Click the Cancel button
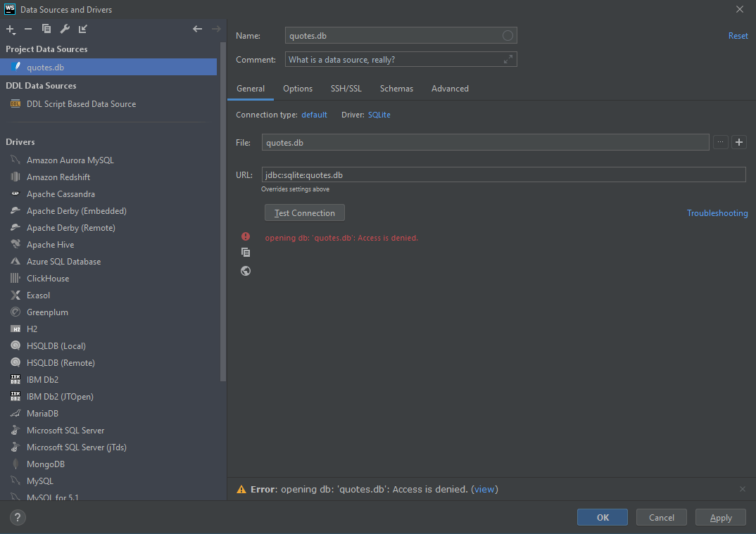This screenshot has height=534, width=756. (x=661, y=517)
